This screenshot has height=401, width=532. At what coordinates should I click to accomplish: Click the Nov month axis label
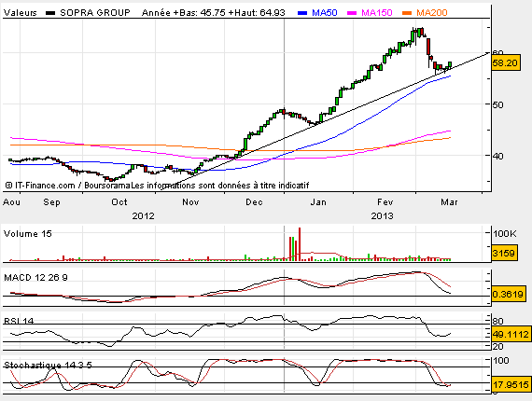190,202
